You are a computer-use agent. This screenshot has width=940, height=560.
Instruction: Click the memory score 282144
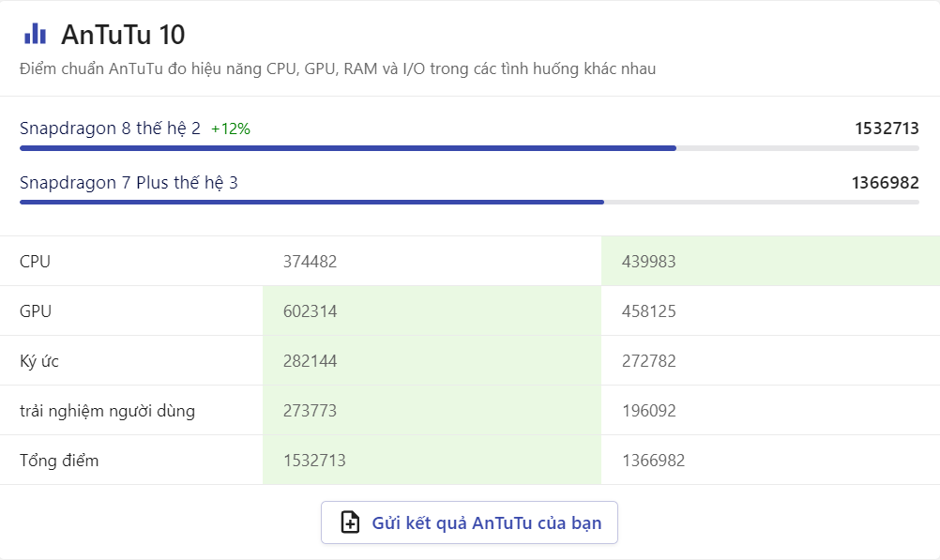tap(310, 361)
